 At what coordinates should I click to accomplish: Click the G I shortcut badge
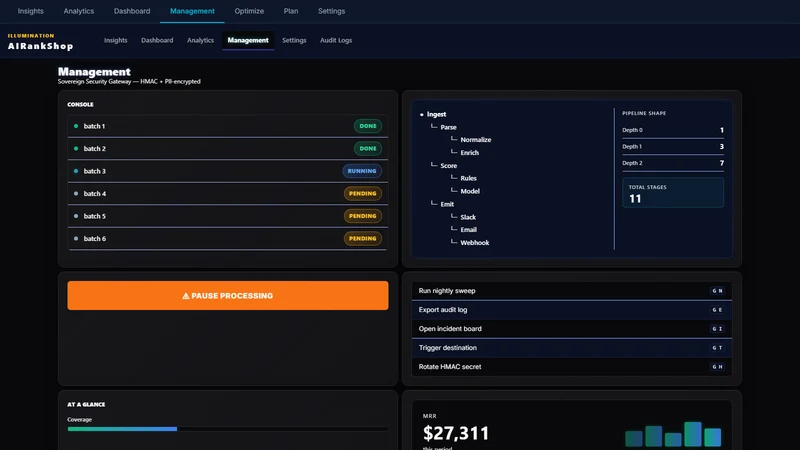click(x=717, y=329)
